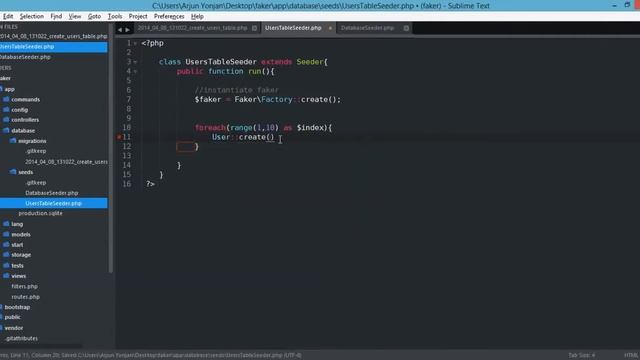Image resolution: width=640 pixels, height=360 pixels.
Task: Open production.sqlite in sidebar
Action: point(40,213)
